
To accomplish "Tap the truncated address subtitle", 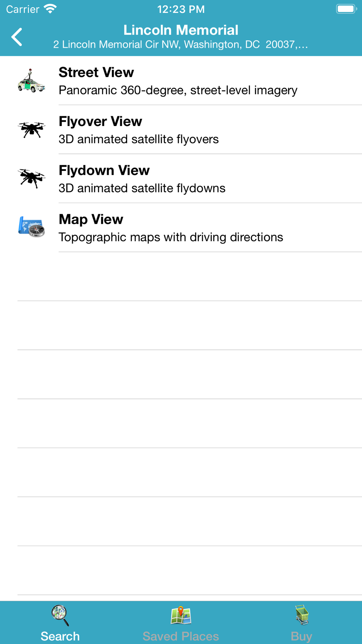I will [x=181, y=45].
